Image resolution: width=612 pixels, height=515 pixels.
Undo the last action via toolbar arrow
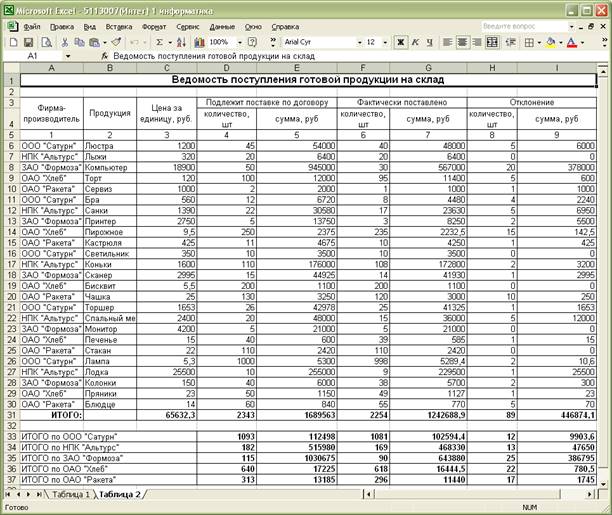[134, 42]
